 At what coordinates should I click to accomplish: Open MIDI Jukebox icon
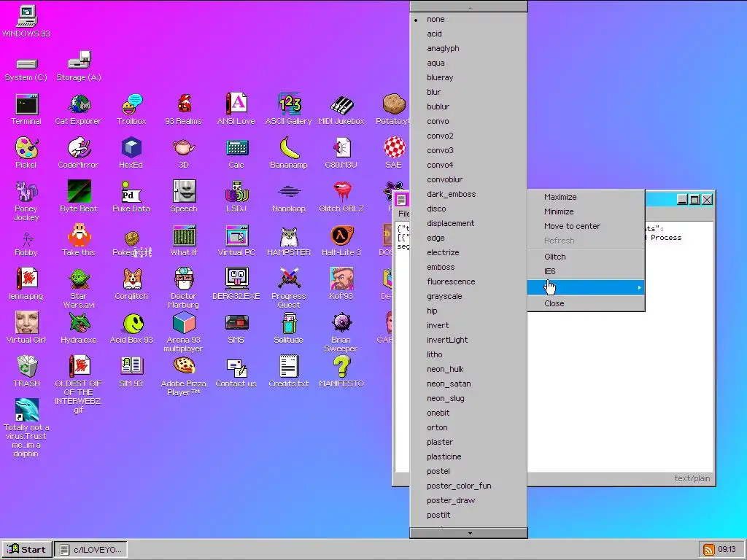(341, 109)
